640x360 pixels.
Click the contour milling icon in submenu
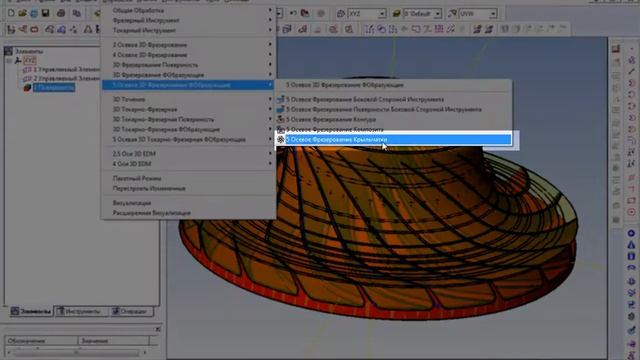tap(280, 119)
